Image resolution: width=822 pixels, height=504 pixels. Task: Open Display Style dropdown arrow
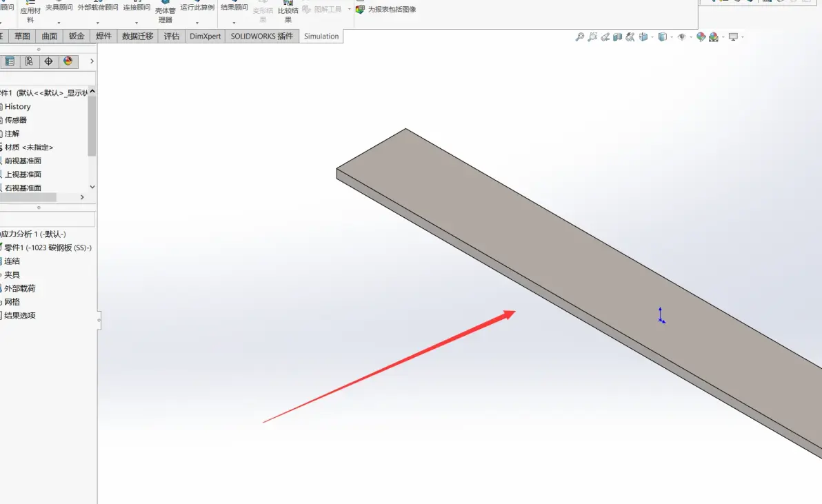(x=672, y=37)
